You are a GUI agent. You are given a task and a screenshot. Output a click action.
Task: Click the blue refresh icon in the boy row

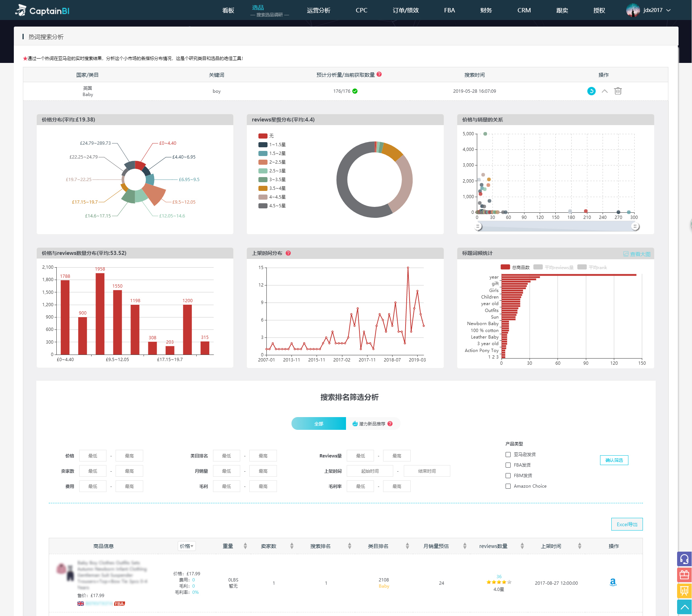(591, 91)
